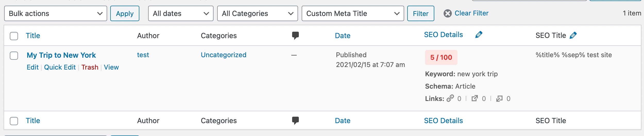The width and height of the screenshot is (644, 136).
Task: Click the comment bubble icon in footer row
Action: click(x=295, y=120)
